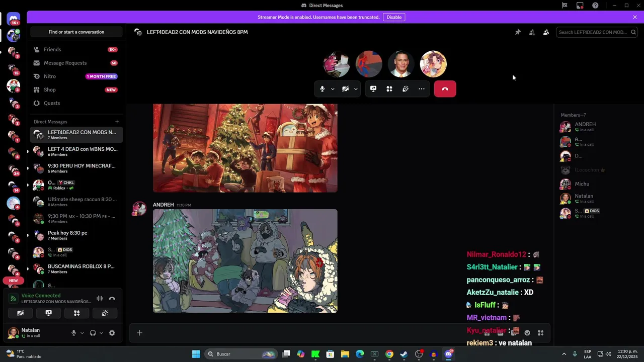The image size is (644, 362).
Task: Open Ultimate sheep raccun 8:30 group
Action: 76,202
